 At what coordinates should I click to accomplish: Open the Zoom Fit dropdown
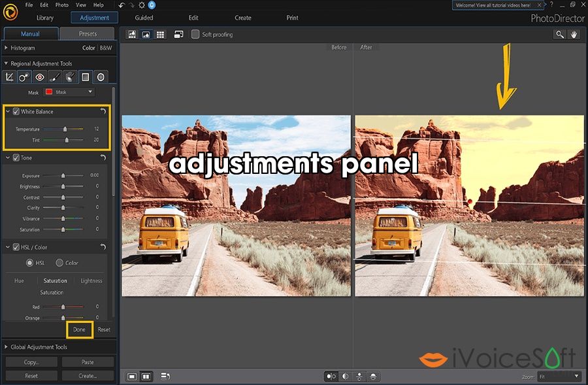(x=559, y=376)
